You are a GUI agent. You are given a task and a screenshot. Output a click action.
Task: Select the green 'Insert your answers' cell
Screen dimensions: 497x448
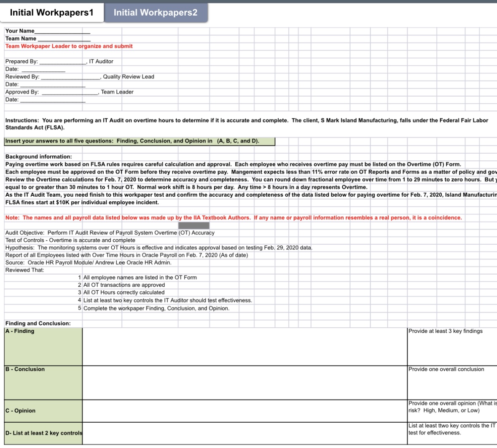pyautogui.click(x=140, y=141)
